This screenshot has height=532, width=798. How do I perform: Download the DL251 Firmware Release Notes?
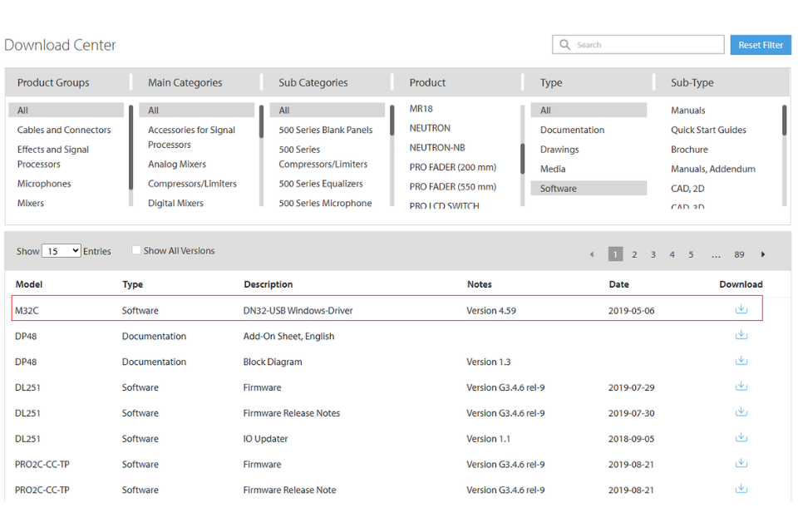click(x=741, y=412)
